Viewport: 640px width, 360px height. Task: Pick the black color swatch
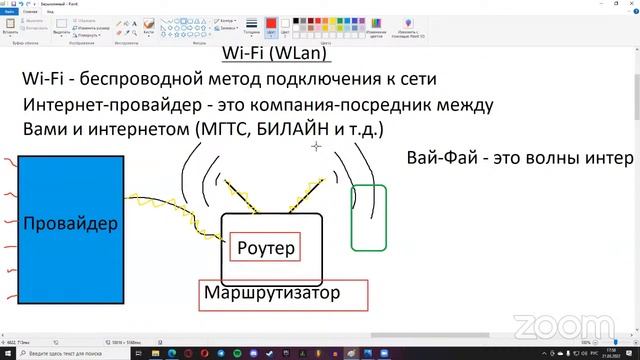point(296,21)
